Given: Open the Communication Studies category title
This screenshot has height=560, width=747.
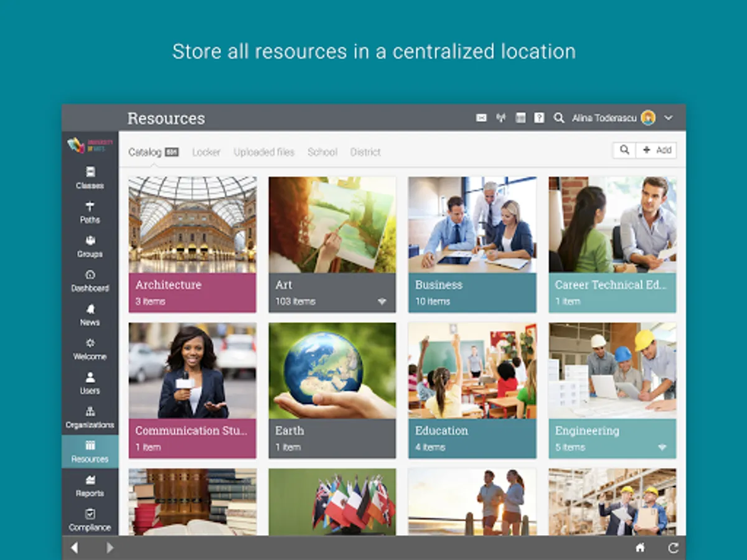Looking at the screenshot, I should [x=191, y=431].
